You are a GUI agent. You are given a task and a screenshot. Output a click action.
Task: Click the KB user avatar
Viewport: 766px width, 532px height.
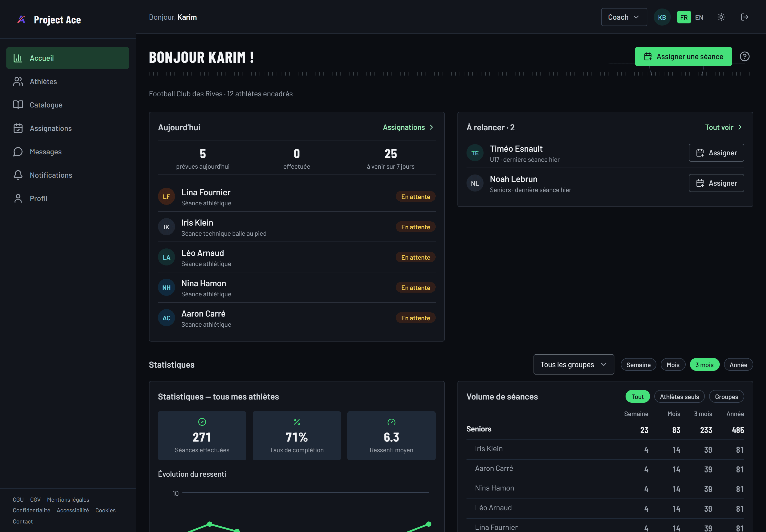pos(662,17)
